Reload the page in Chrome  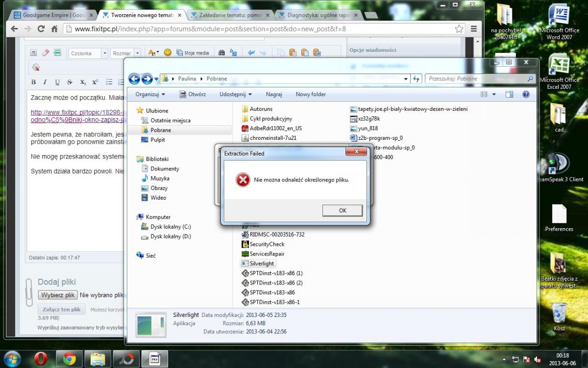pos(41,29)
